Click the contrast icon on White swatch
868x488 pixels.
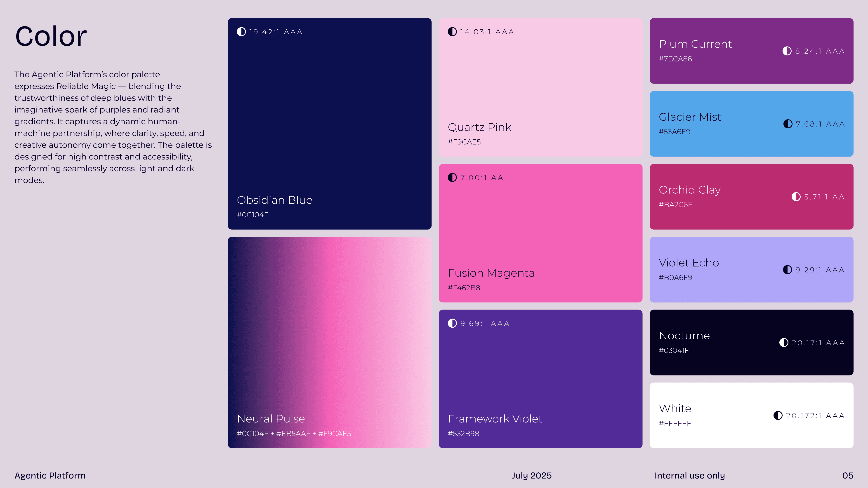pos(778,416)
